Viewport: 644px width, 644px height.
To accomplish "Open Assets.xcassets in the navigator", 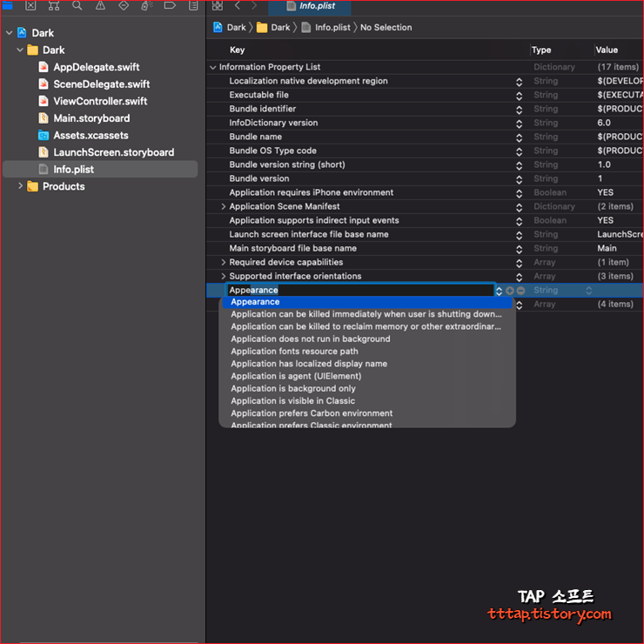I will (91, 135).
